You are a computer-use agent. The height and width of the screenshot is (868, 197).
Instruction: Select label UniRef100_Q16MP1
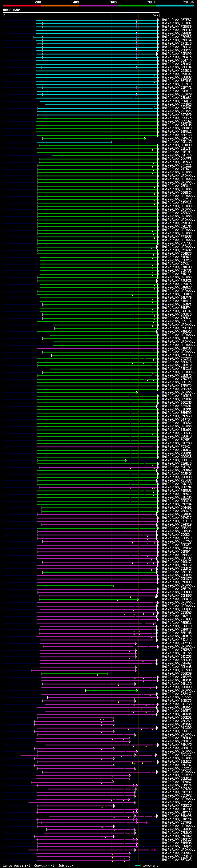(177, 304)
